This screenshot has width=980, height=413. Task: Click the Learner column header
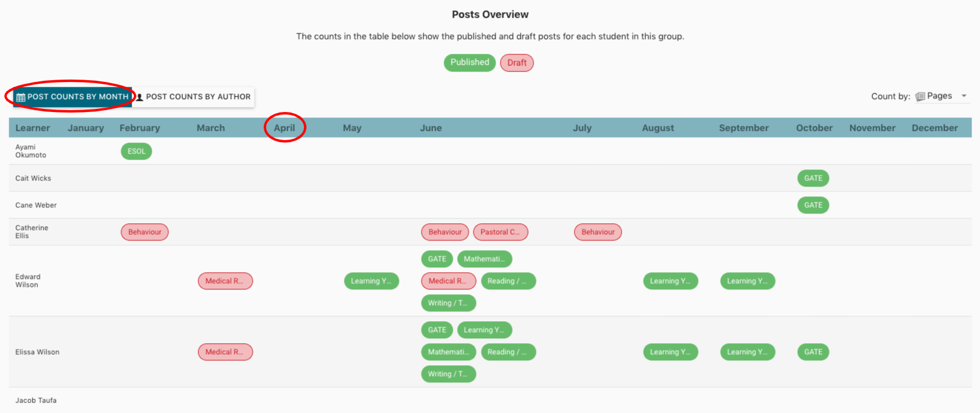tap(32, 128)
